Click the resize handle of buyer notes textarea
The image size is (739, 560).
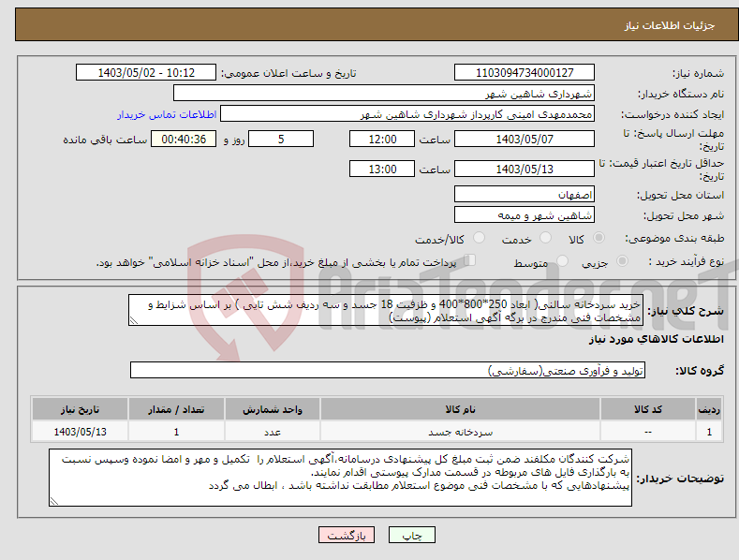coord(54,501)
